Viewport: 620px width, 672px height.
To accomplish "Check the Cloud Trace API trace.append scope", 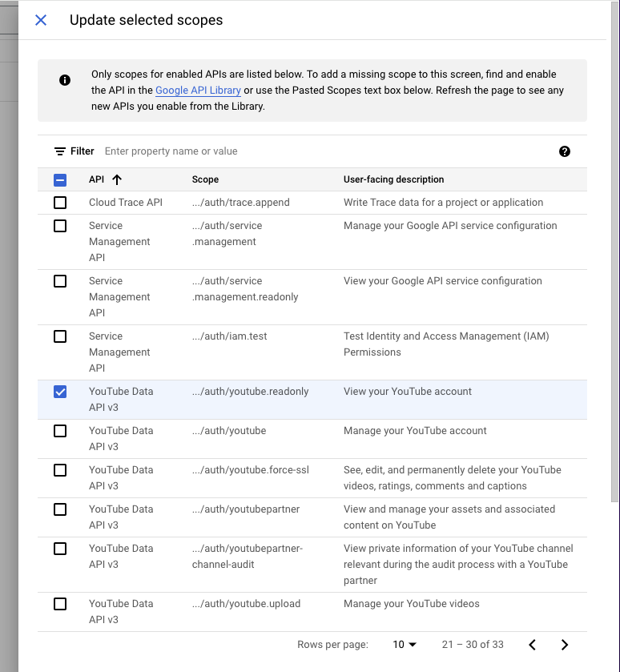I will [x=60, y=203].
